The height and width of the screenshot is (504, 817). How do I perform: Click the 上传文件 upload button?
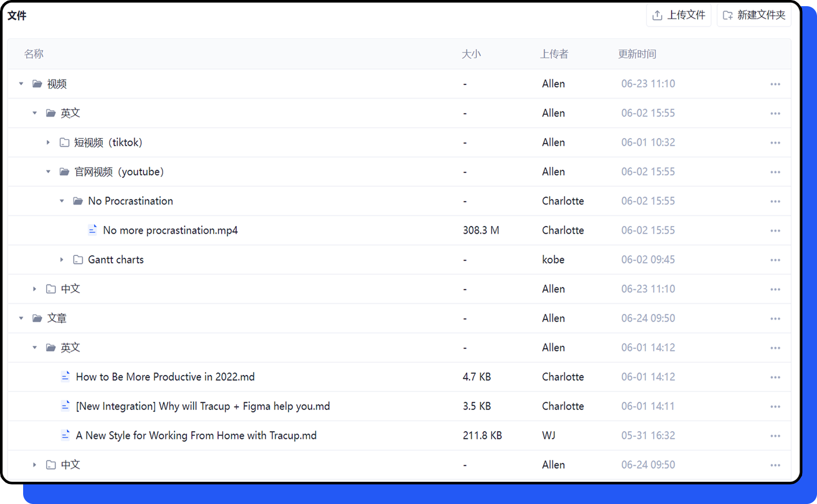[x=678, y=15]
